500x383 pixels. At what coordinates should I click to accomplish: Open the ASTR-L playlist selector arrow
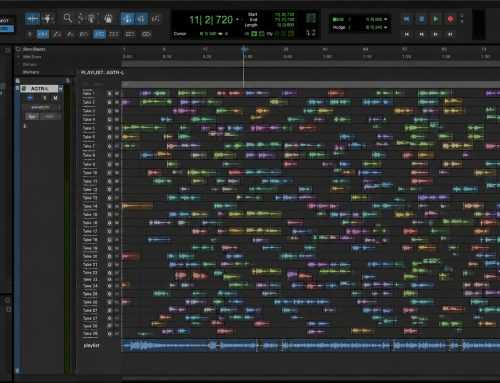61,89
